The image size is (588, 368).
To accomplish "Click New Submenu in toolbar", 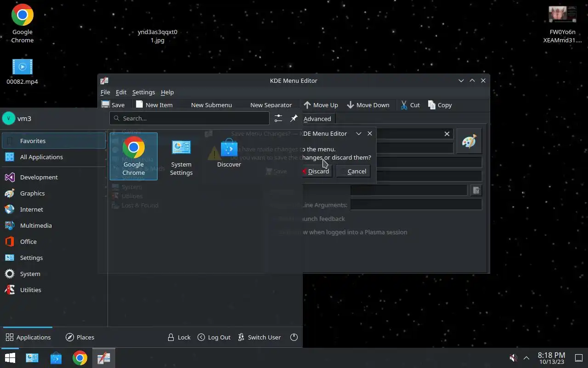I will [x=211, y=105].
